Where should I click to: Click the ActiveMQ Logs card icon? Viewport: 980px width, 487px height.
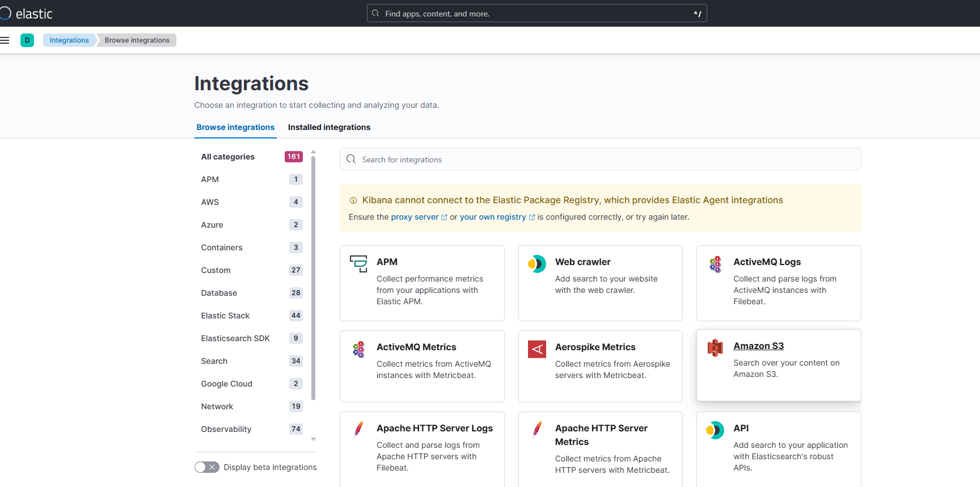tap(715, 264)
